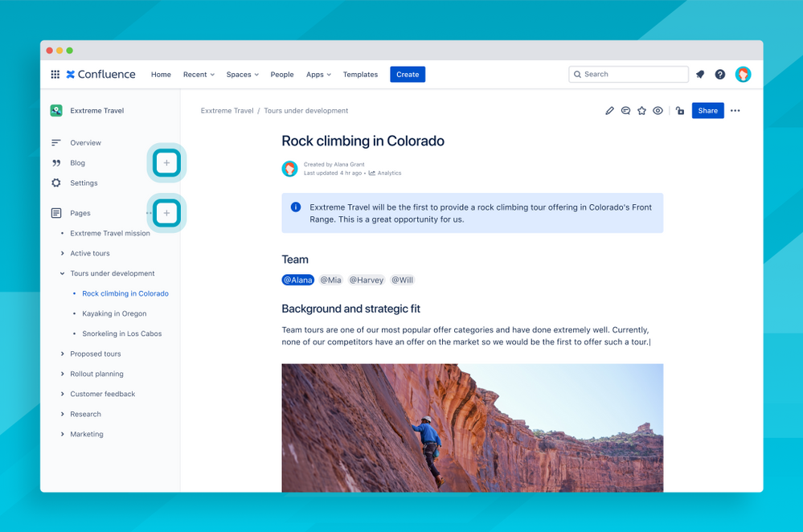Viewport: 803px width, 532px height.
Task: Open Tours under development breadcrumb link
Action: click(x=305, y=111)
